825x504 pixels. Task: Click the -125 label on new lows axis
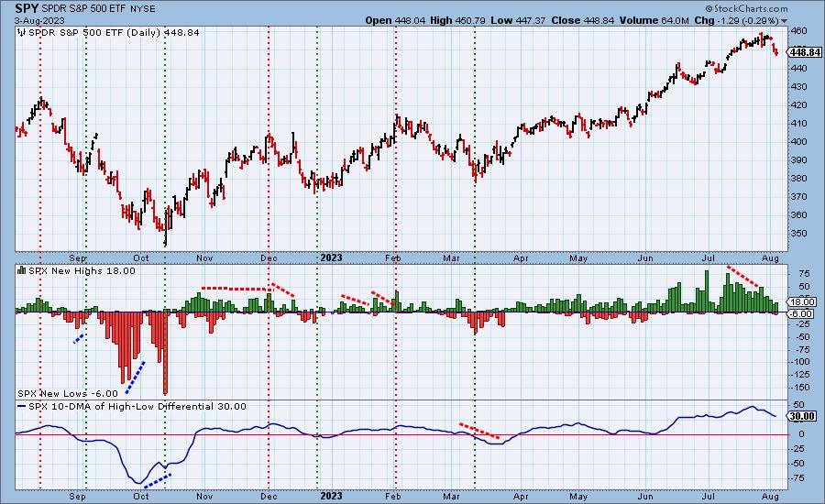798,375
